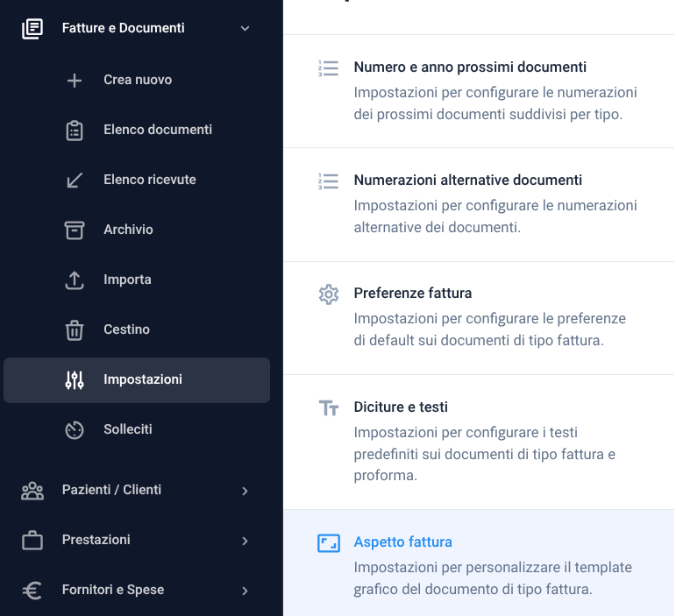
Task: Select the frame icon for Aspetto fattura
Action: tap(329, 542)
